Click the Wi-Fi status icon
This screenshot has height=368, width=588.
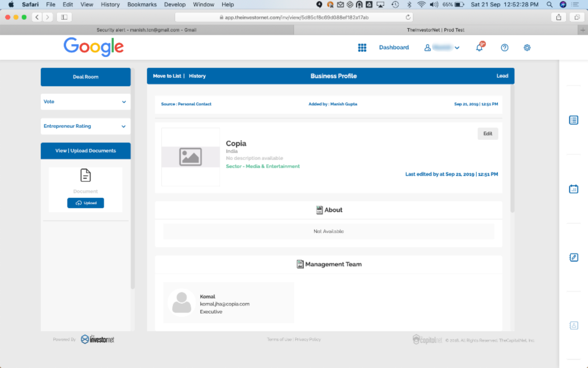click(x=421, y=5)
